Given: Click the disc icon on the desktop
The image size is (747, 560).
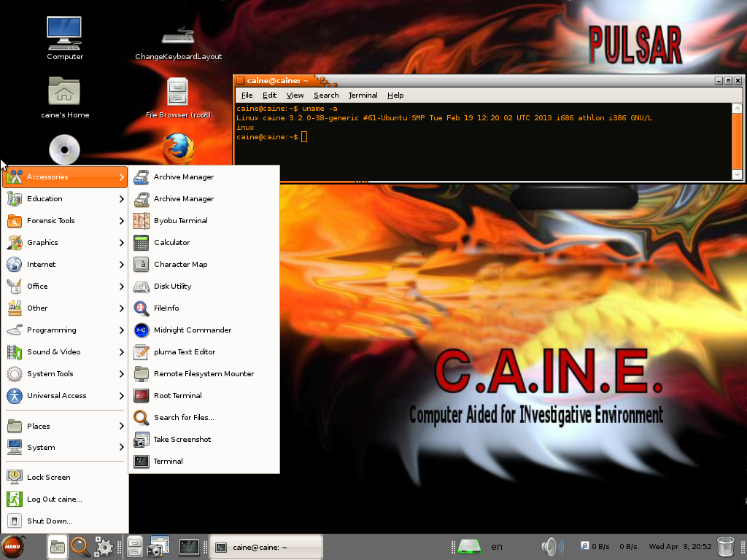Looking at the screenshot, I should pos(64,149).
